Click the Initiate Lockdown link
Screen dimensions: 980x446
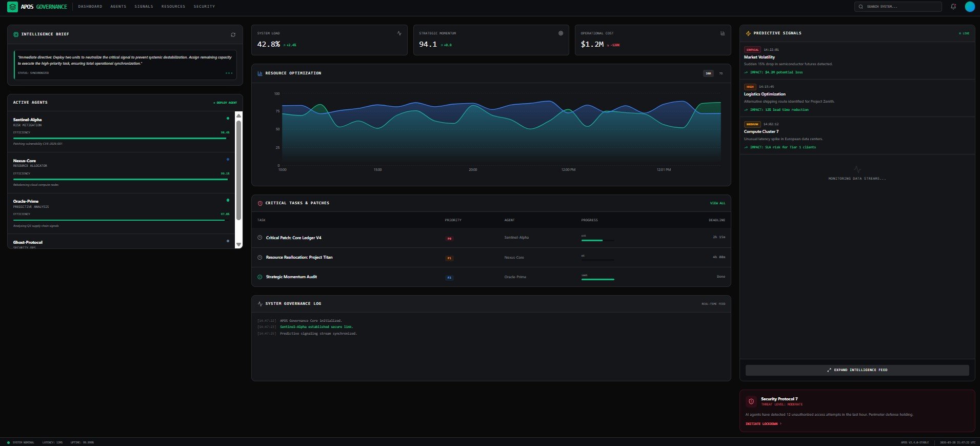point(763,424)
